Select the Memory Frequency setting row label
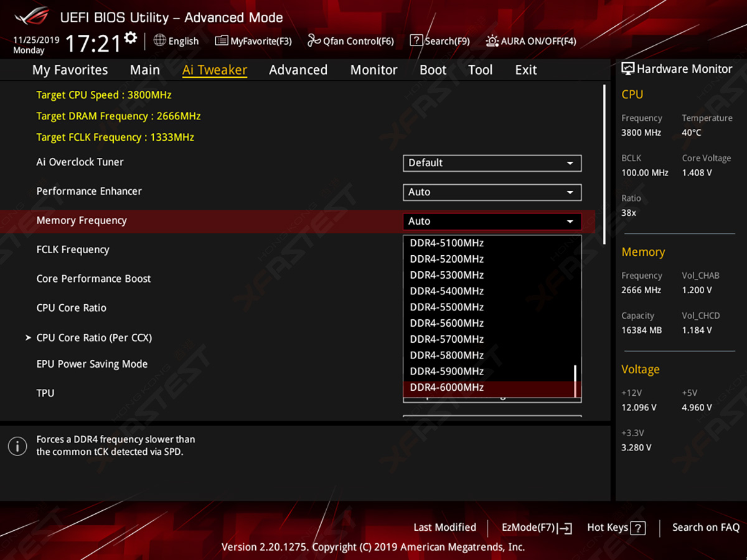 tap(82, 220)
